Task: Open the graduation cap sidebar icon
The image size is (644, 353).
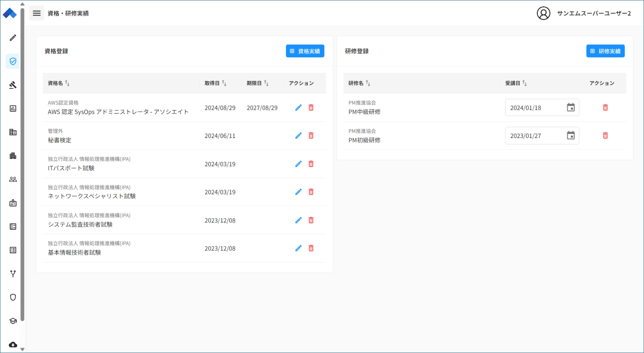Action: tap(13, 321)
